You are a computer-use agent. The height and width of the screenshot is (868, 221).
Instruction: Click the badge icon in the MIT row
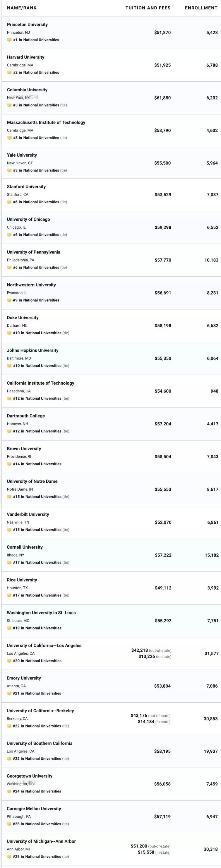click(x=9, y=138)
